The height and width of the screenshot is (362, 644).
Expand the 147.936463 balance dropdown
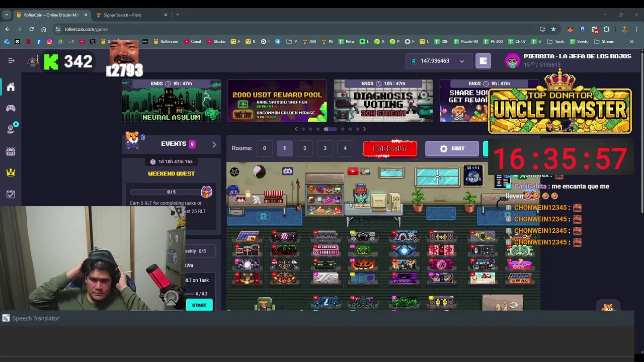461,61
